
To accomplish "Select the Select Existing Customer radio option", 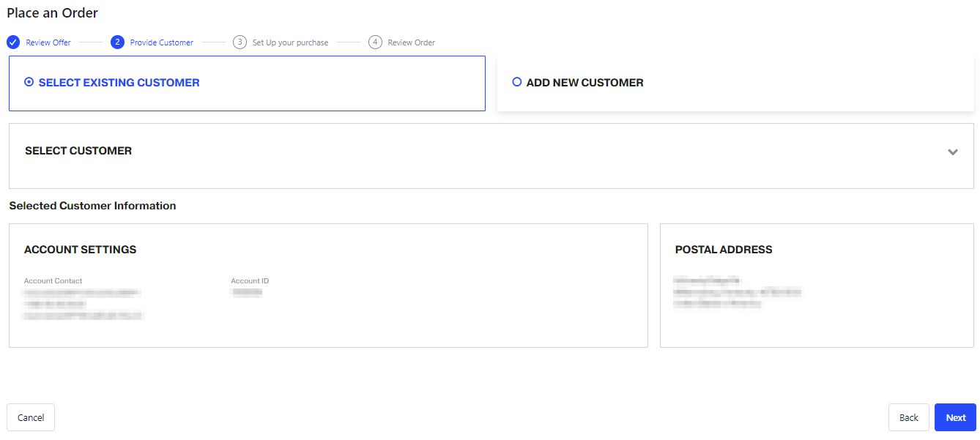I will point(29,83).
